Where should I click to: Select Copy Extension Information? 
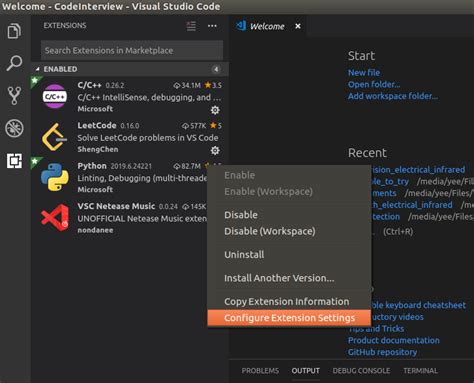point(289,301)
